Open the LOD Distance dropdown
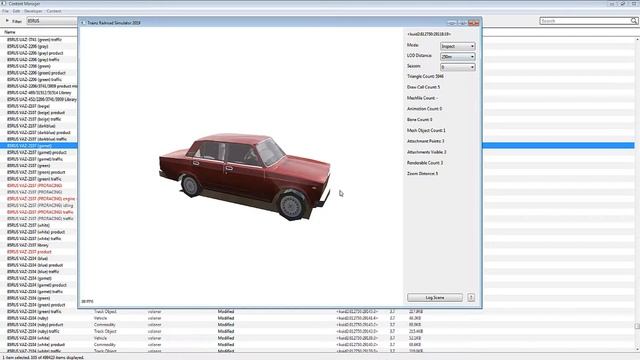640x360 pixels. (x=458, y=57)
